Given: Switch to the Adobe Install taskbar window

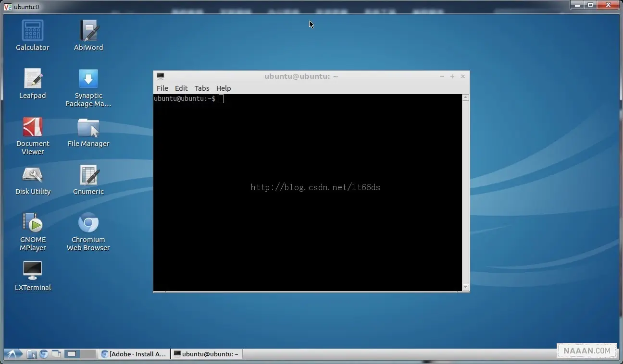Looking at the screenshot, I should (x=134, y=354).
